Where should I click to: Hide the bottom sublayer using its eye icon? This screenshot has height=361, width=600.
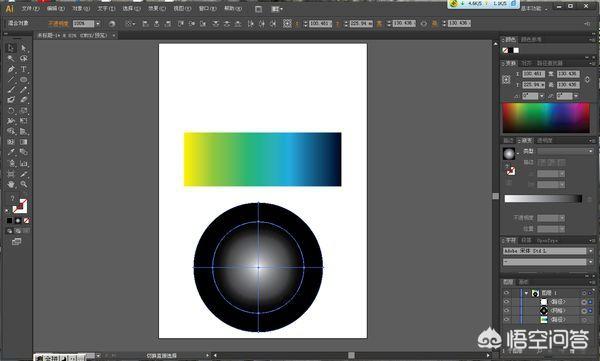pyautogui.click(x=506, y=319)
